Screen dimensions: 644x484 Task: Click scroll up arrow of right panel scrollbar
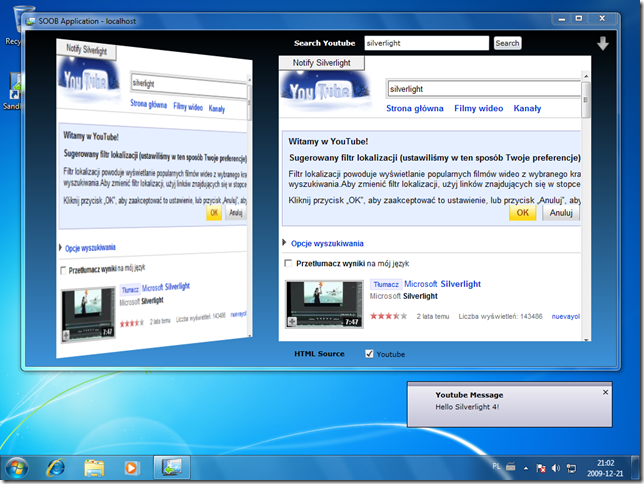[586, 76]
